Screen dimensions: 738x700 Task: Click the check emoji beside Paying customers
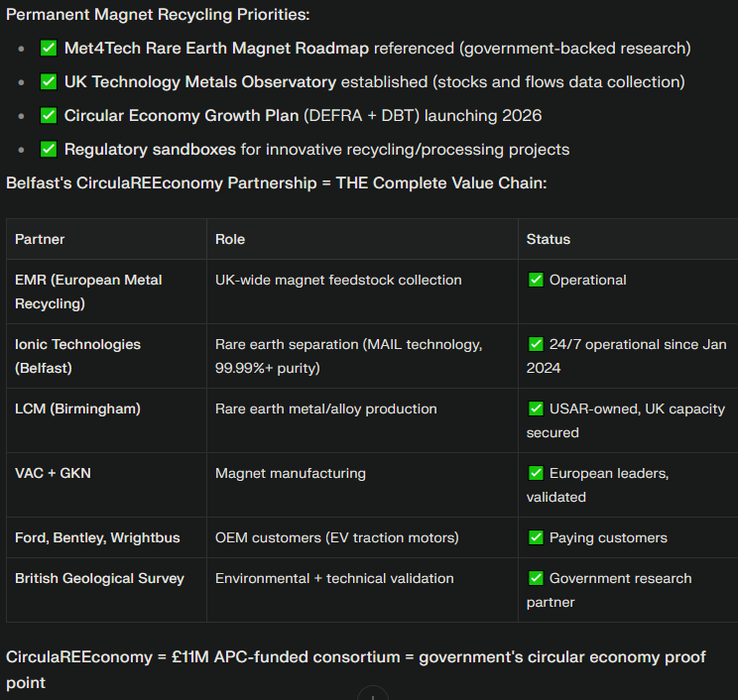tap(536, 537)
